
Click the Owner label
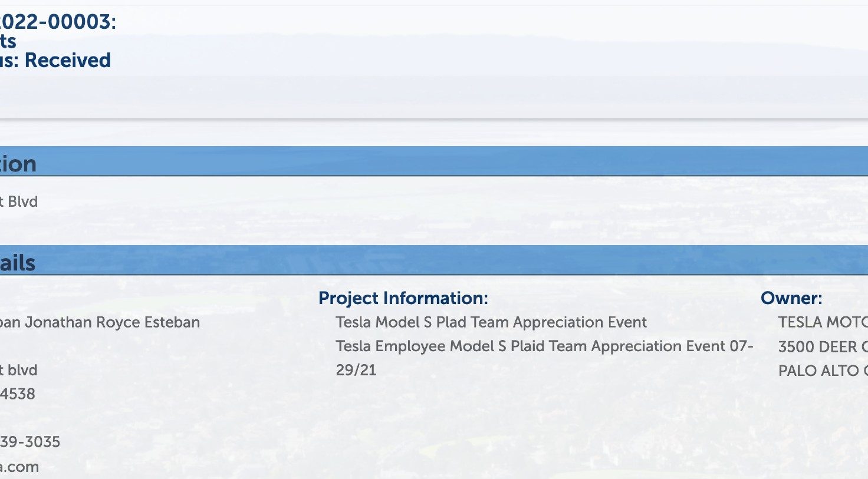coord(791,298)
